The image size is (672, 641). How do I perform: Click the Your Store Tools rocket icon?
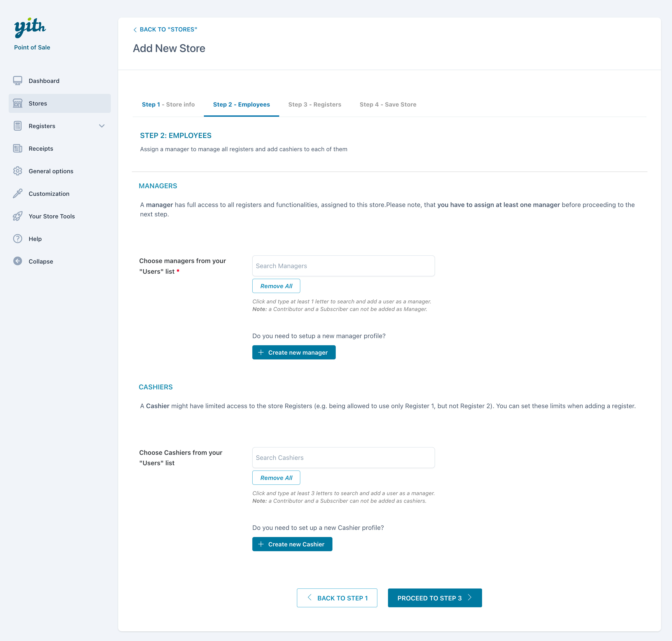[x=17, y=216]
